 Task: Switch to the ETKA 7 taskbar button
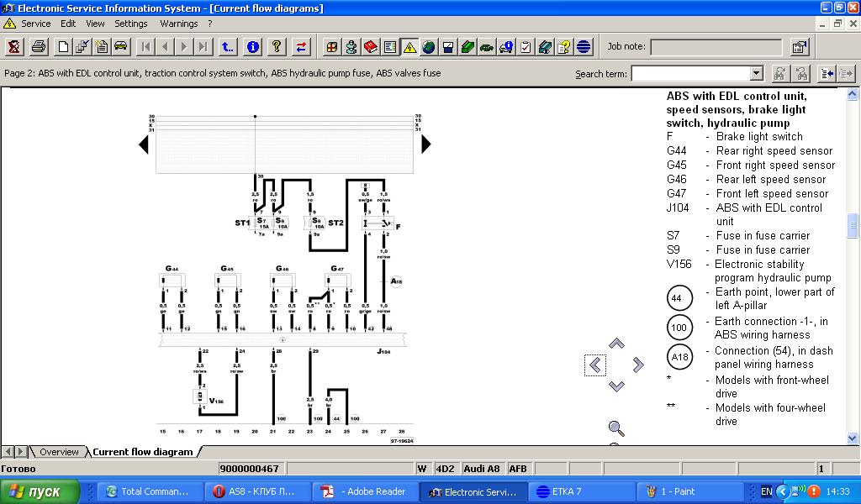570,491
